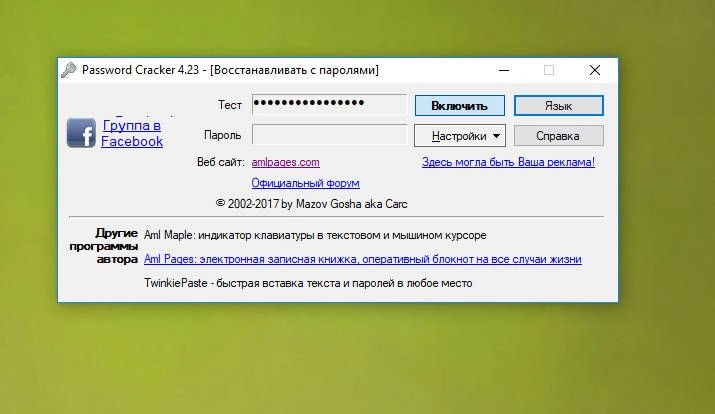Click the Другие программы автора heading

point(104,246)
